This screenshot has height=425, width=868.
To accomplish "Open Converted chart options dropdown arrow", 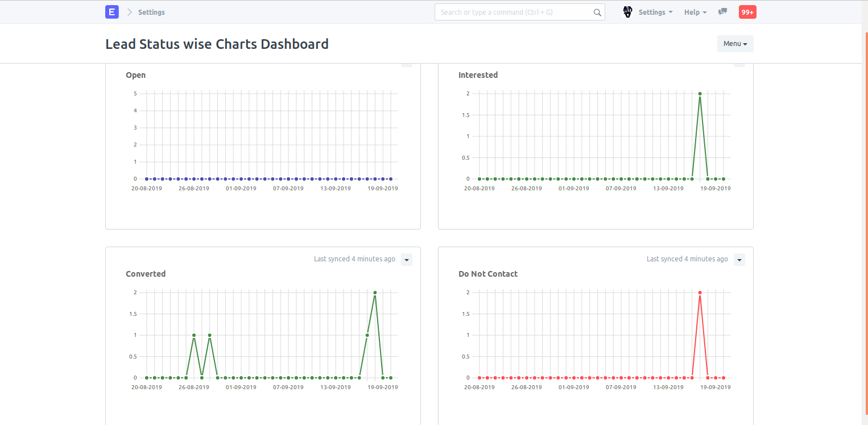I will (406, 260).
